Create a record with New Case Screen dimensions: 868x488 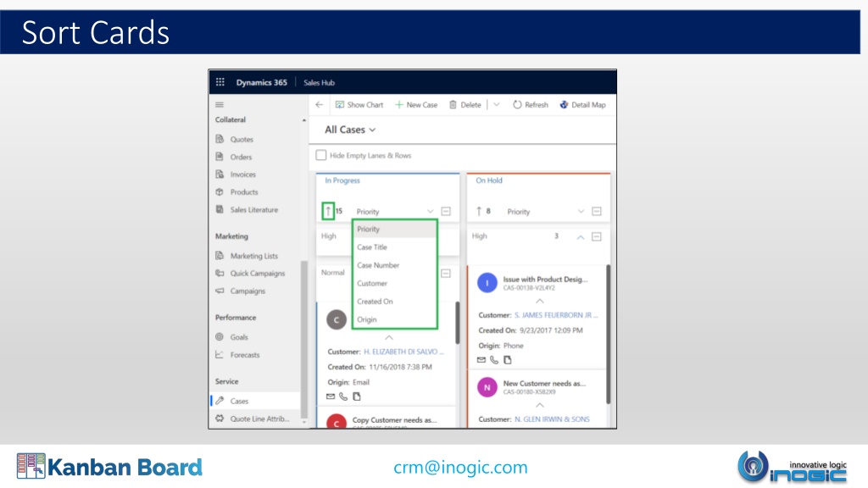416,104
